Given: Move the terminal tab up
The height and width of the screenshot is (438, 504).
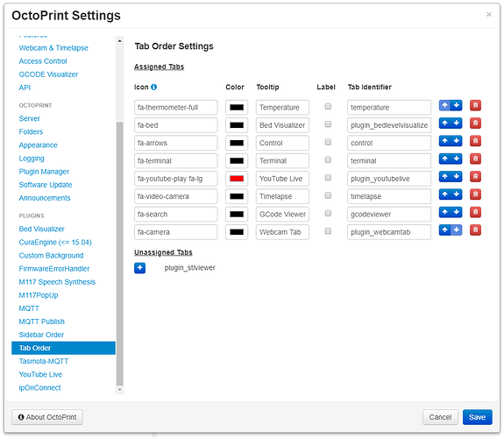Looking at the screenshot, I should pos(444,159).
